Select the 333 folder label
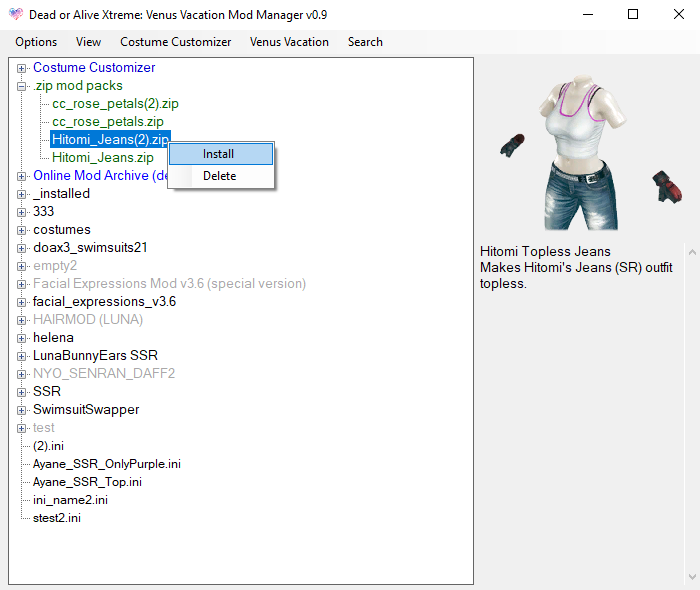700x590 pixels. pyautogui.click(x=43, y=212)
